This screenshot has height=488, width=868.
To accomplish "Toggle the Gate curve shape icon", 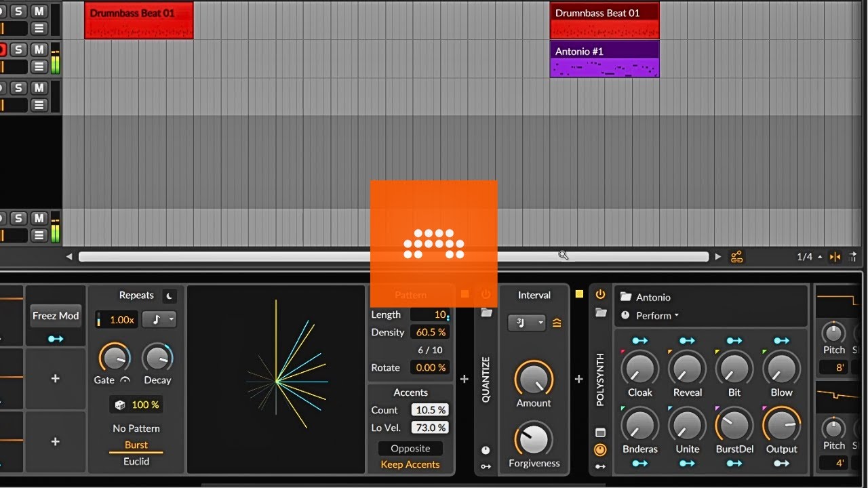I will click(125, 381).
